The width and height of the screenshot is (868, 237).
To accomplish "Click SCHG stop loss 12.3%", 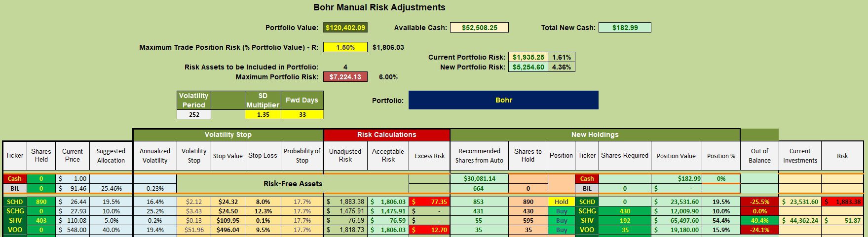I will click(x=263, y=211).
